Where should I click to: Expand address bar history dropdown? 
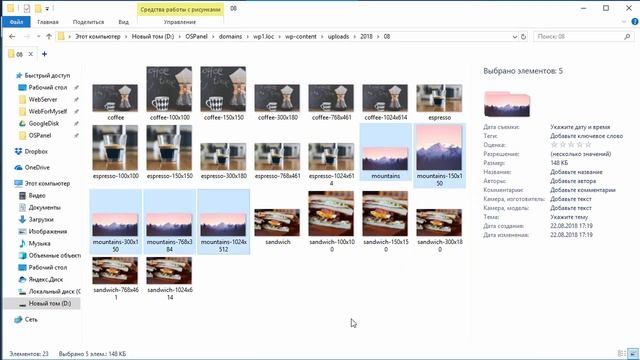(x=514, y=37)
